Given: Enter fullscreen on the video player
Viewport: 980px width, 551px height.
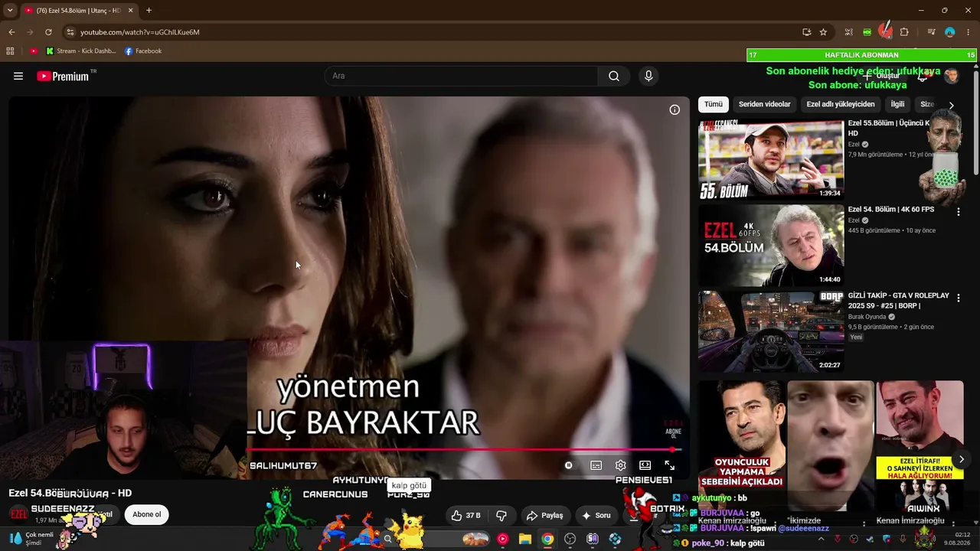Looking at the screenshot, I should point(670,465).
